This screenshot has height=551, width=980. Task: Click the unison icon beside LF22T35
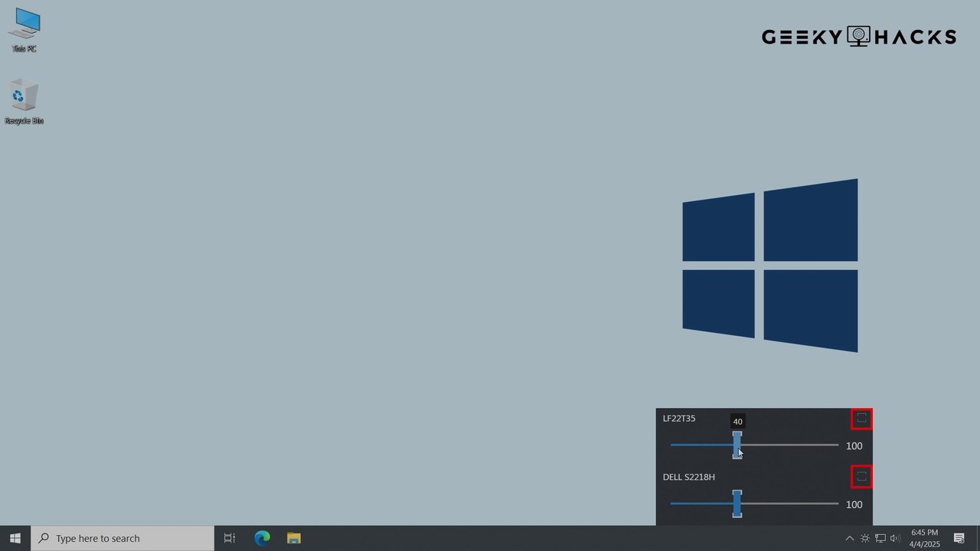861,419
